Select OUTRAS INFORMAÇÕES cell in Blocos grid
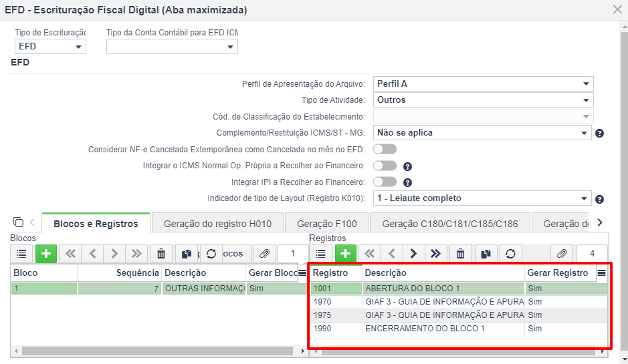Image resolution: width=628 pixels, height=364 pixels. click(x=204, y=289)
